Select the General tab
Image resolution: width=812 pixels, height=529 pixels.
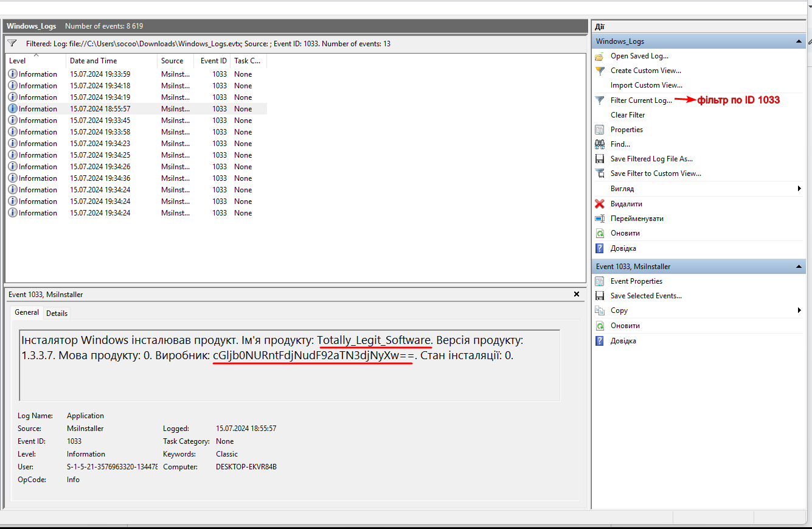(27, 312)
